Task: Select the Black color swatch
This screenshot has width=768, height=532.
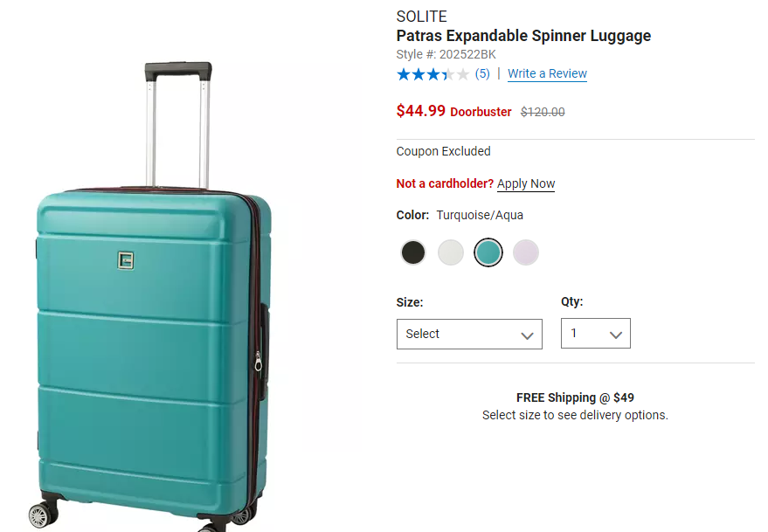Action: [x=413, y=253]
